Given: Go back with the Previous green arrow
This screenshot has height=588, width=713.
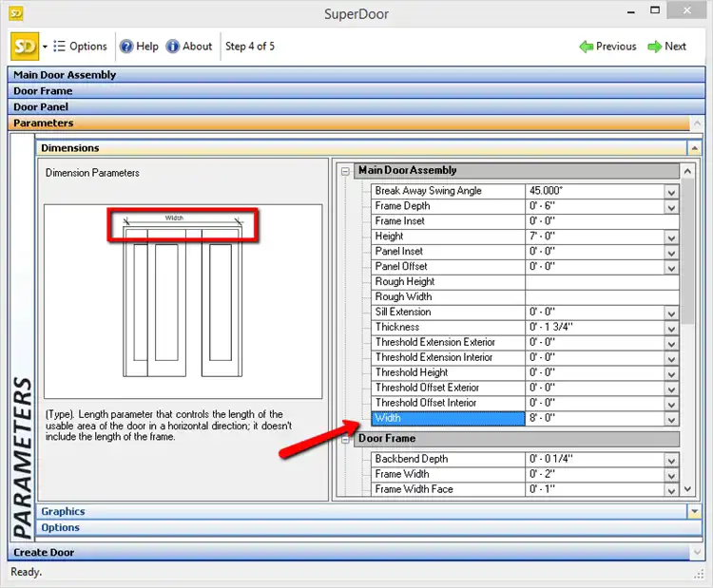Looking at the screenshot, I should click(607, 47).
